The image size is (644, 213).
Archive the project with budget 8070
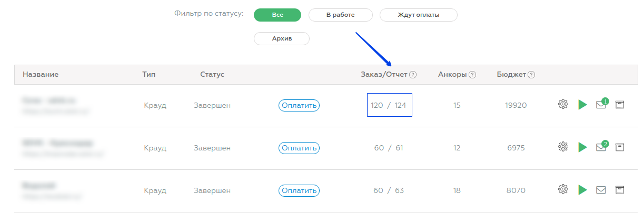620,190
